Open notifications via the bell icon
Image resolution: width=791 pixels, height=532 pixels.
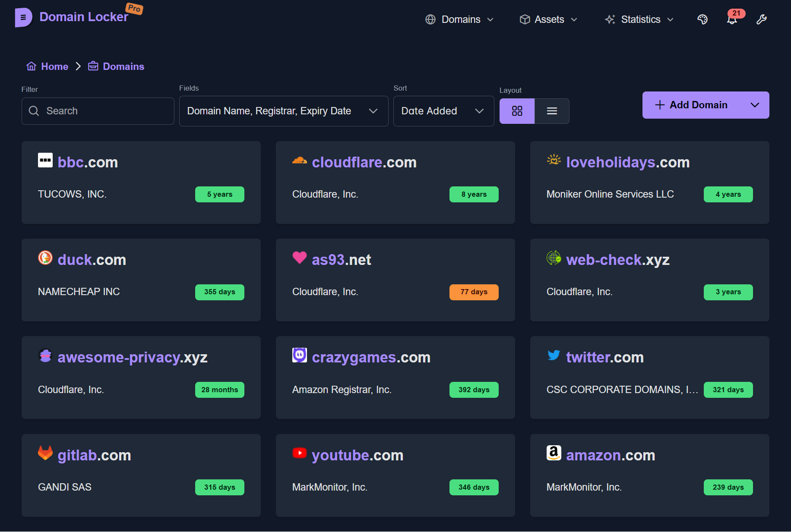pyautogui.click(x=732, y=20)
